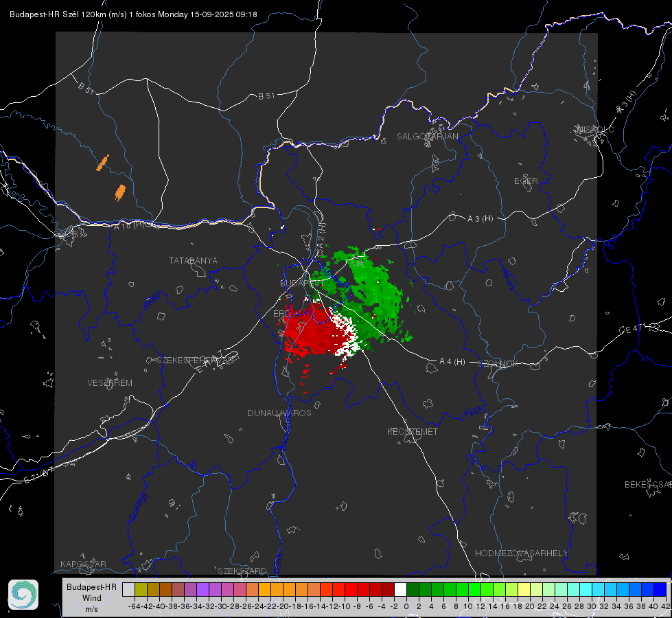Pick the blue swatch between 40 and 42
This screenshot has width=672, height=618.
pos(660,589)
